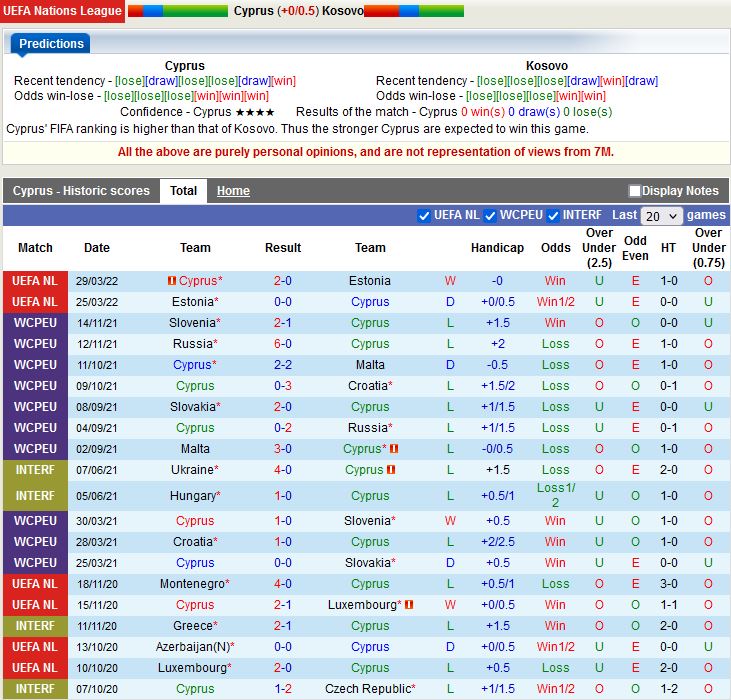731x700 pixels.
Task: Open the 6-0 Russia vs Cyprus score
Action: (283, 344)
